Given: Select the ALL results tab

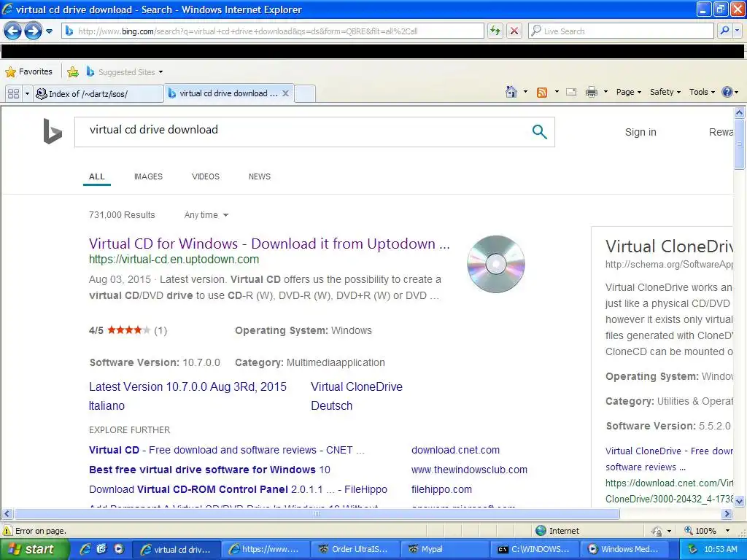Looking at the screenshot, I should (x=97, y=176).
